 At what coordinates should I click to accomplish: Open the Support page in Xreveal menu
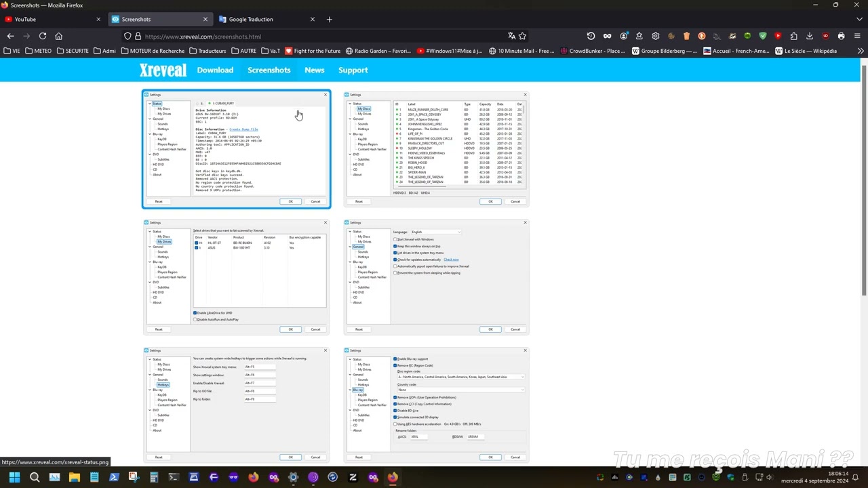click(x=353, y=70)
